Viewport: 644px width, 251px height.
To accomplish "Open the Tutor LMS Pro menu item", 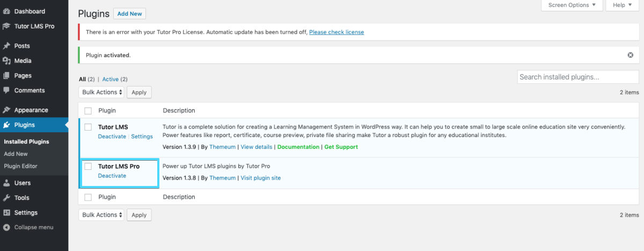I will coord(34,26).
